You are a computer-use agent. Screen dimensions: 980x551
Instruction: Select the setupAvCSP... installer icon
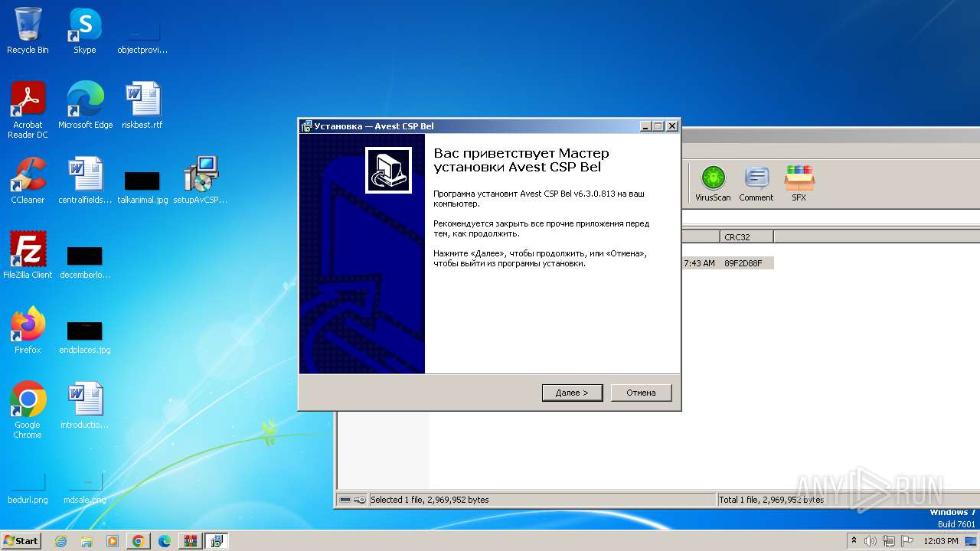tap(201, 181)
